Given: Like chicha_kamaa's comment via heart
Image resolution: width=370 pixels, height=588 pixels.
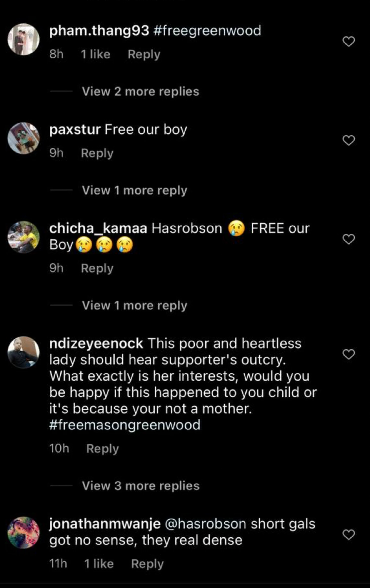Looking at the screenshot, I should coord(349,239).
